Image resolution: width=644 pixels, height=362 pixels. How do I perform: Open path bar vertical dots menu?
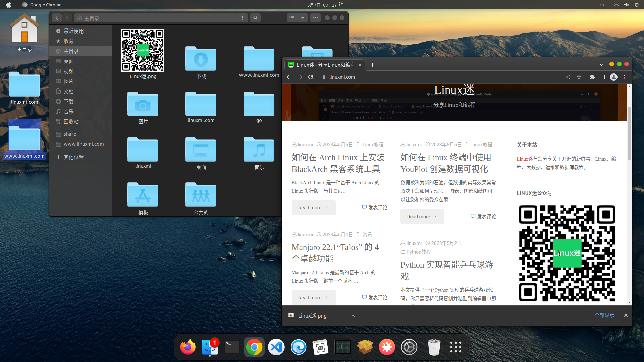point(243,18)
